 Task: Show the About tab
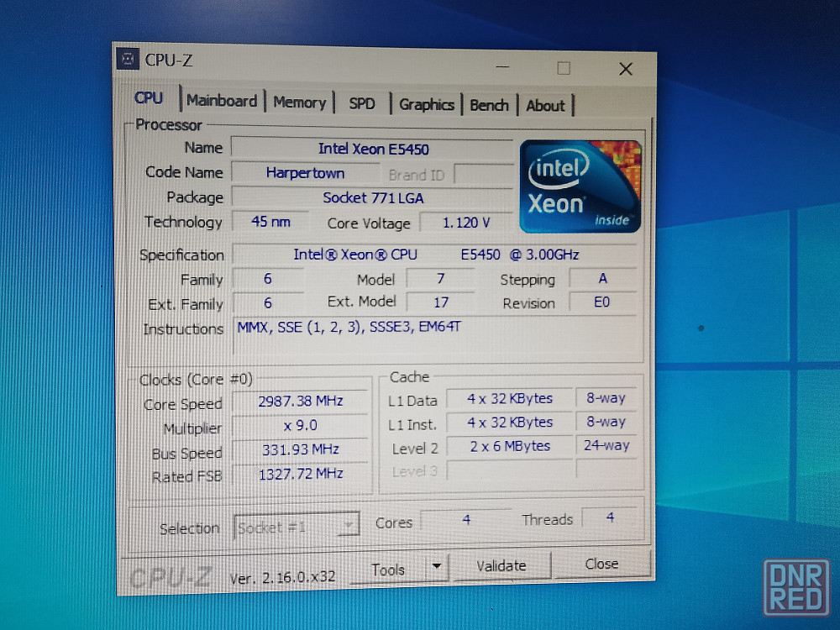pos(545,106)
